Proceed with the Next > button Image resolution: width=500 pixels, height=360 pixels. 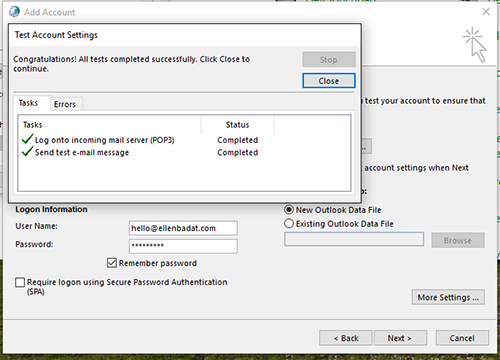coord(400,338)
